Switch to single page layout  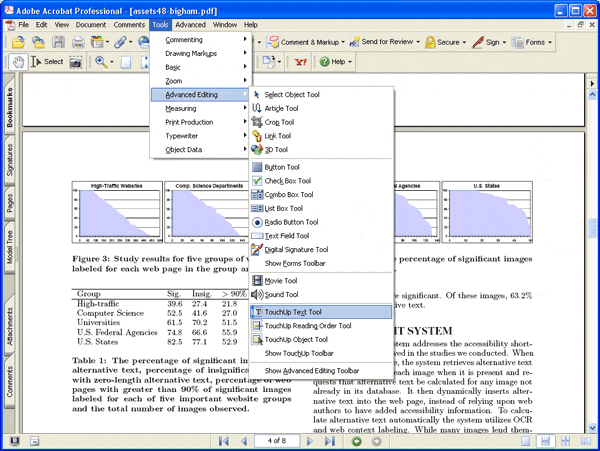(526, 441)
